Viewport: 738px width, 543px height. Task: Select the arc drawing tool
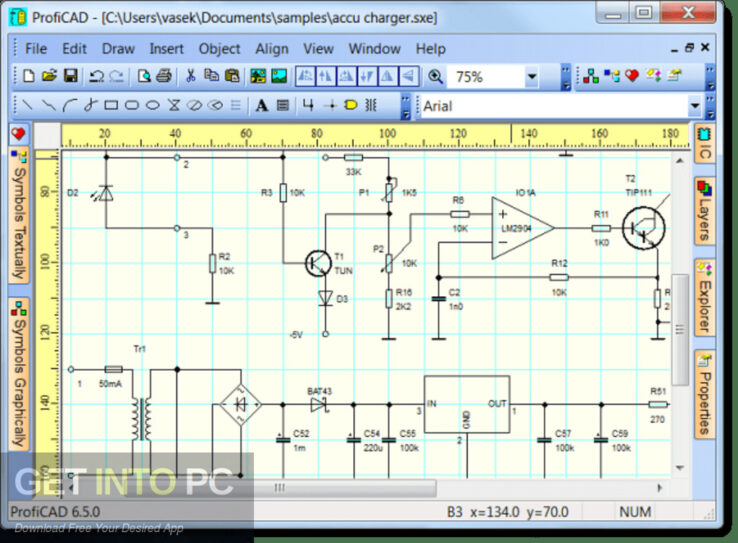pyautogui.click(x=70, y=105)
